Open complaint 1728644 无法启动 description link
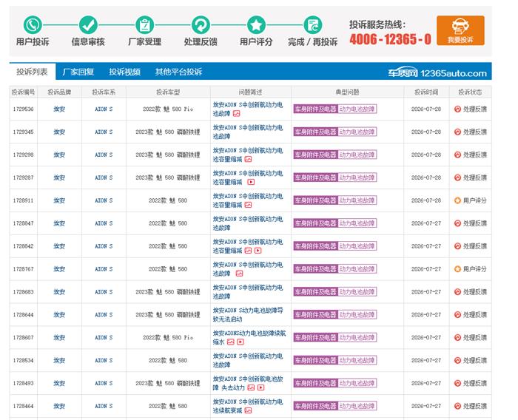The width and height of the screenshot is (518, 420). (x=248, y=315)
